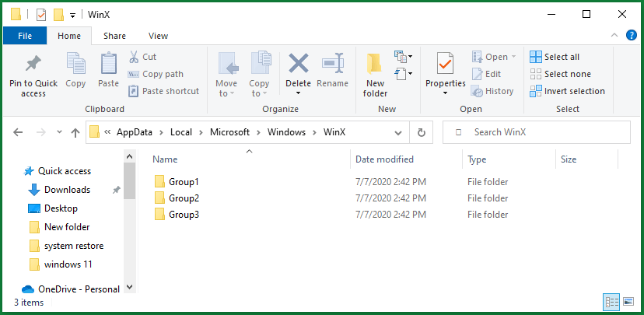Open Desktop in navigation pane
This screenshot has width=644, height=315.
pos(53,208)
